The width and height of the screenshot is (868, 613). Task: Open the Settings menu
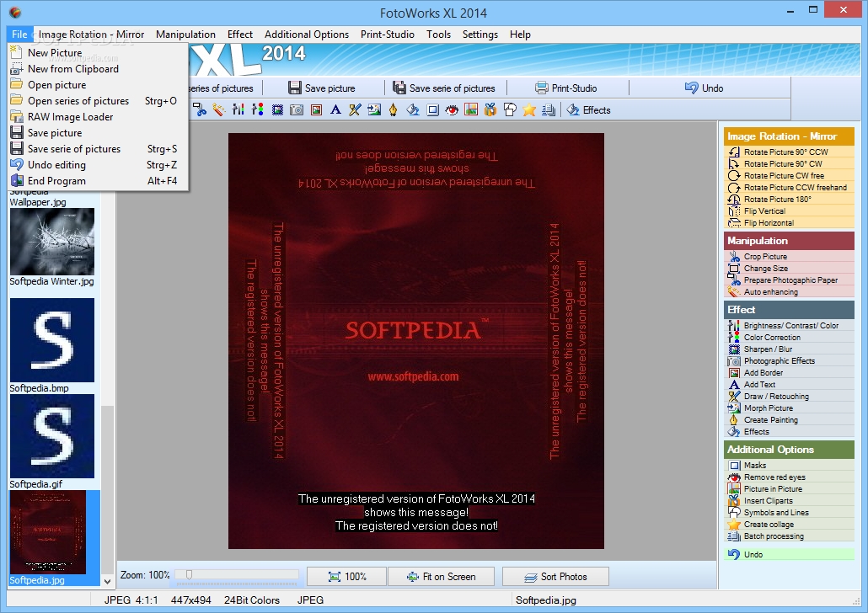click(480, 35)
